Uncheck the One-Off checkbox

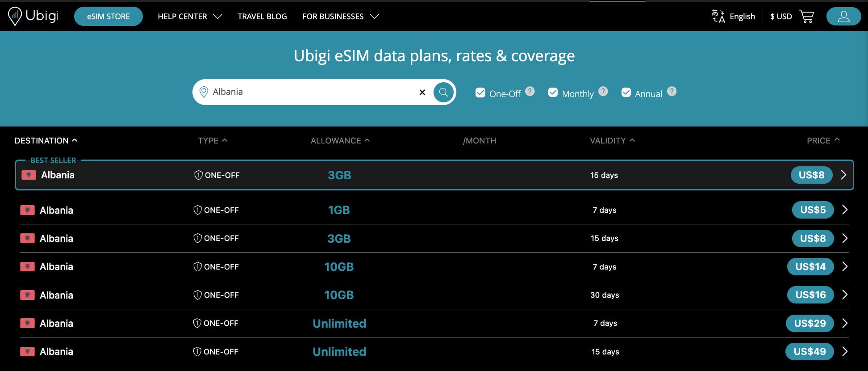pyautogui.click(x=480, y=93)
